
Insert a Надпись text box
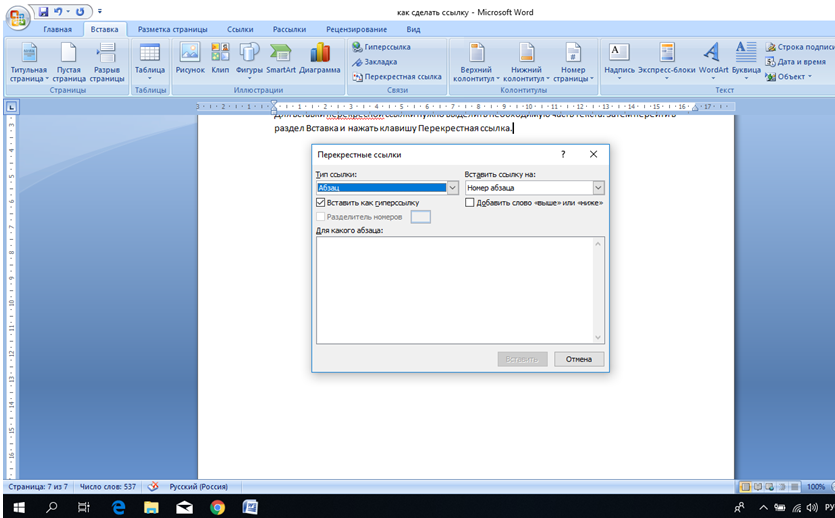pyautogui.click(x=619, y=61)
